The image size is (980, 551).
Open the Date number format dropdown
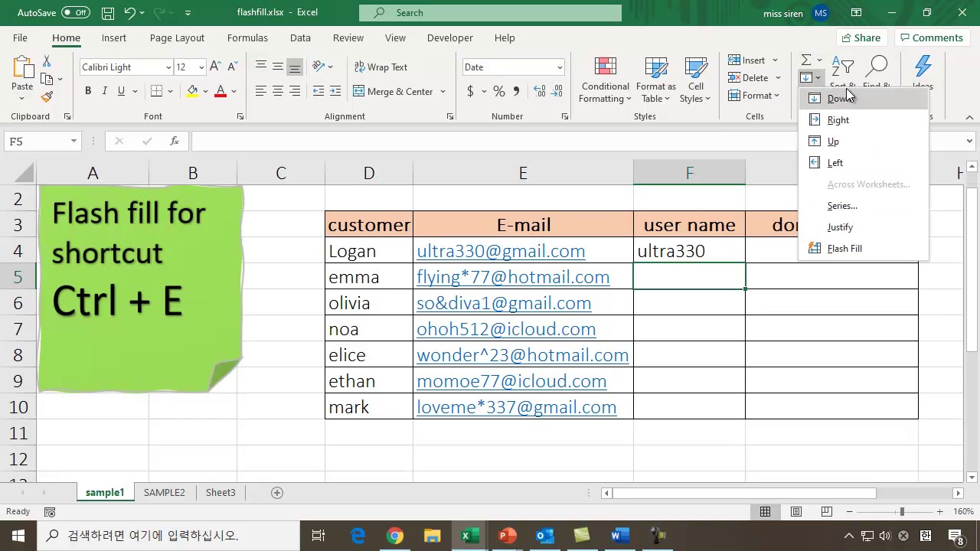coord(560,67)
